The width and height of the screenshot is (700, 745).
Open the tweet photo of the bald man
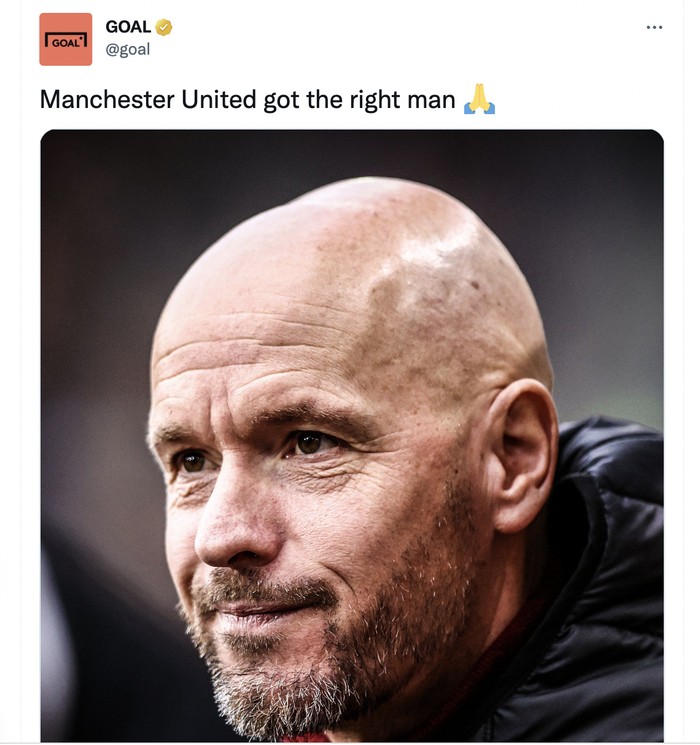point(351,435)
